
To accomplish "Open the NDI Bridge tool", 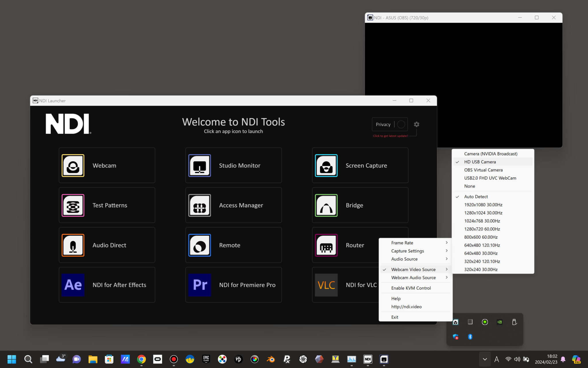I will [360, 205].
